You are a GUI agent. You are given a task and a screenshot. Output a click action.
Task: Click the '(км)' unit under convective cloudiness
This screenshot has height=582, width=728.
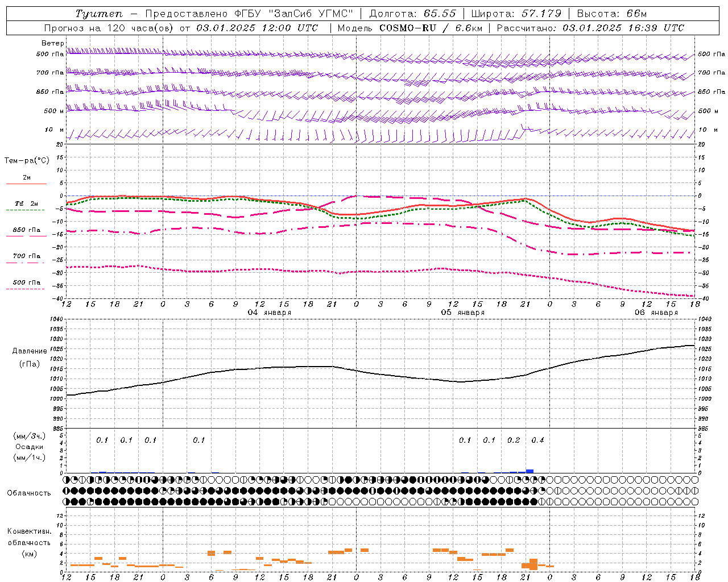point(29,554)
